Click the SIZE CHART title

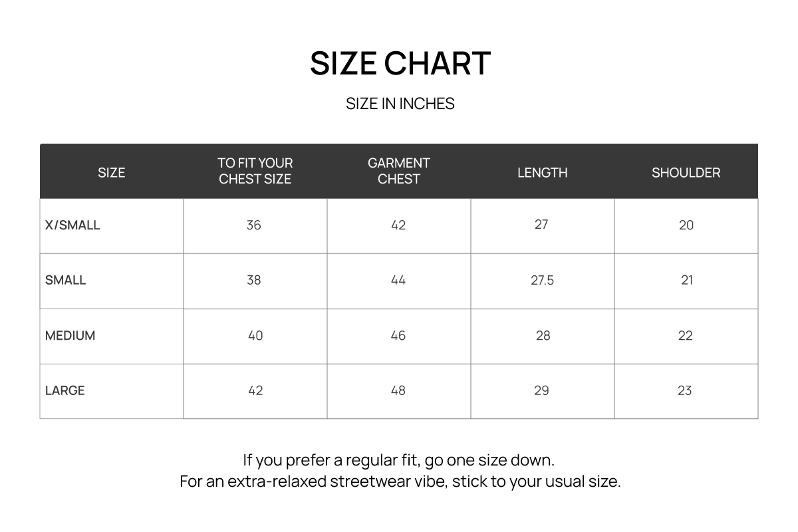pos(400,64)
